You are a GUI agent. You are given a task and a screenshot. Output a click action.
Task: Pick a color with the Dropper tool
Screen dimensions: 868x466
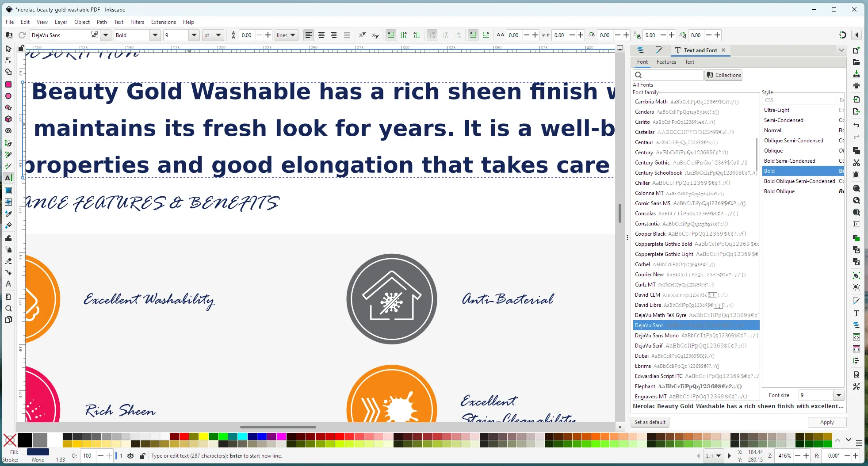(8, 214)
